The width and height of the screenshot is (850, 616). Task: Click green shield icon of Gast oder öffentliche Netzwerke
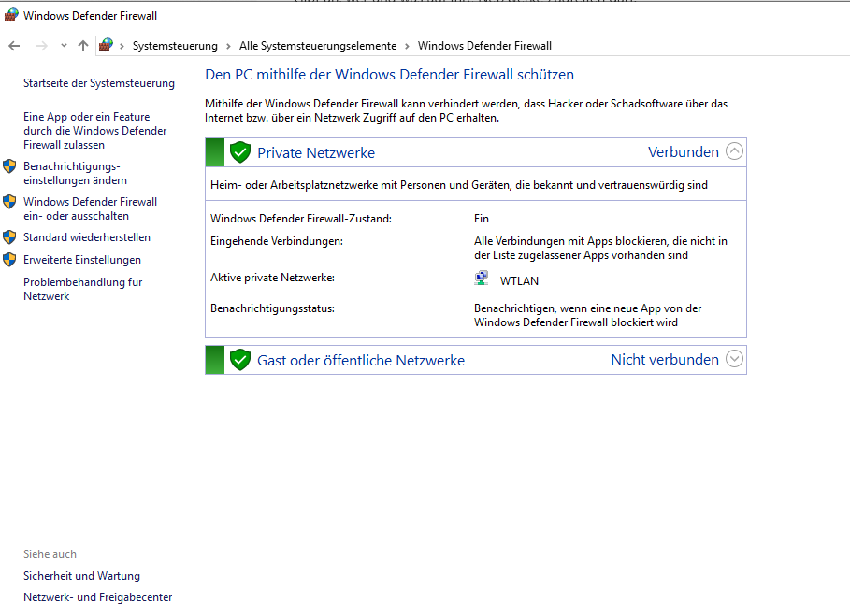point(240,360)
